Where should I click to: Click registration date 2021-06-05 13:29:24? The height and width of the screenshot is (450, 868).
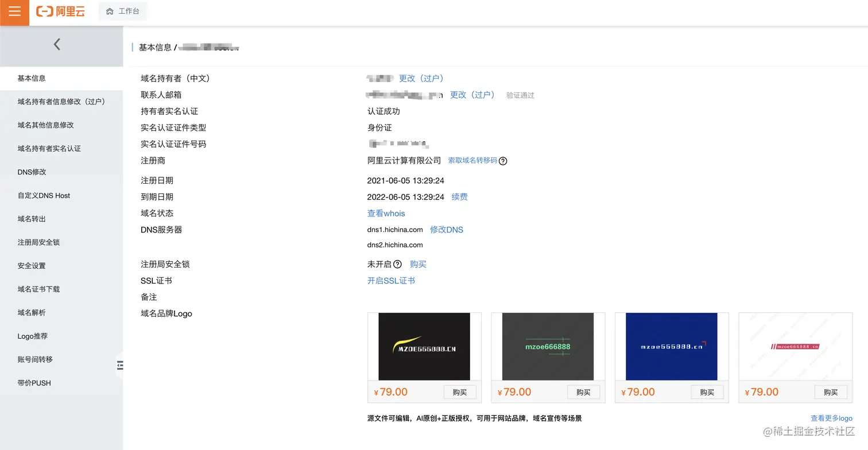click(406, 181)
